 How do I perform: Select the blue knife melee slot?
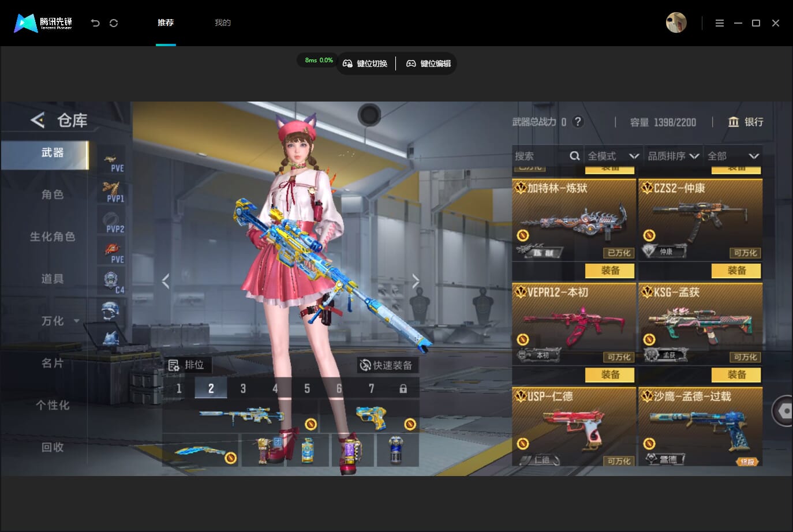click(200, 450)
